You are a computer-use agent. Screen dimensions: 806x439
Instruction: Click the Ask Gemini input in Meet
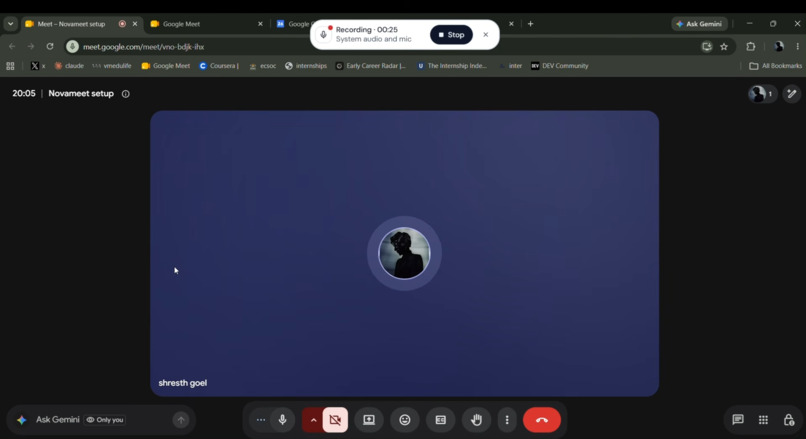(x=101, y=420)
